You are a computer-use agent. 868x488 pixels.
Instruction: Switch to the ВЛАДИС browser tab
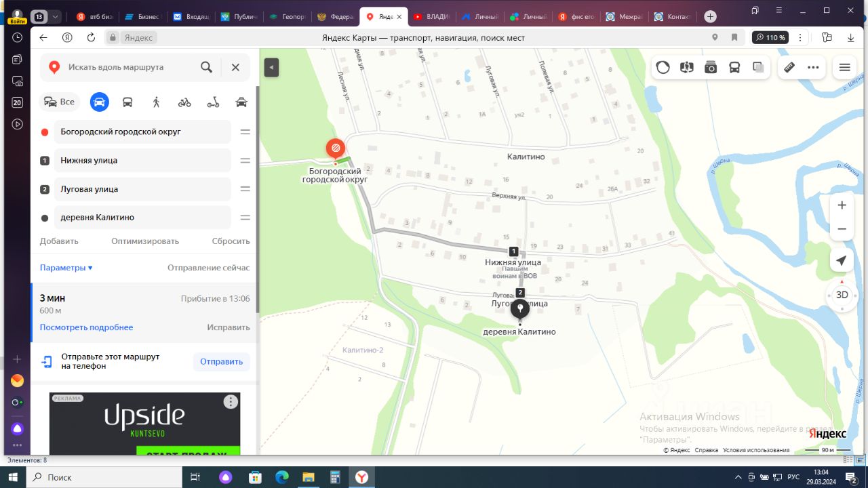(431, 16)
